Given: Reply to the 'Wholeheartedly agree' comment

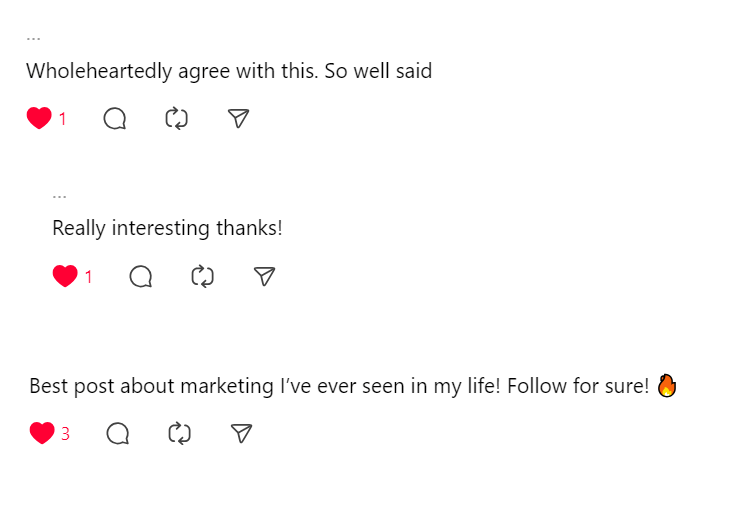Looking at the screenshot, I should pyautogui.click(x=115, y=118).
